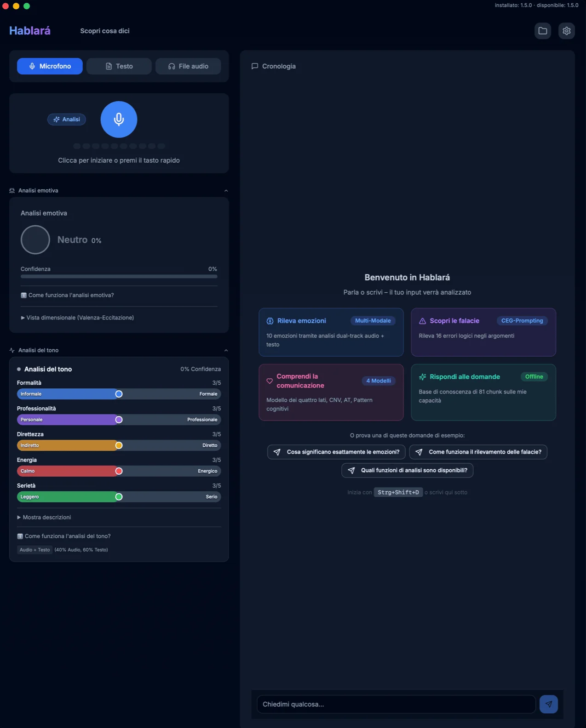Click the Scopri le falacie warning icon
This screenshot has width=586, height=728.
coord(422,321)
